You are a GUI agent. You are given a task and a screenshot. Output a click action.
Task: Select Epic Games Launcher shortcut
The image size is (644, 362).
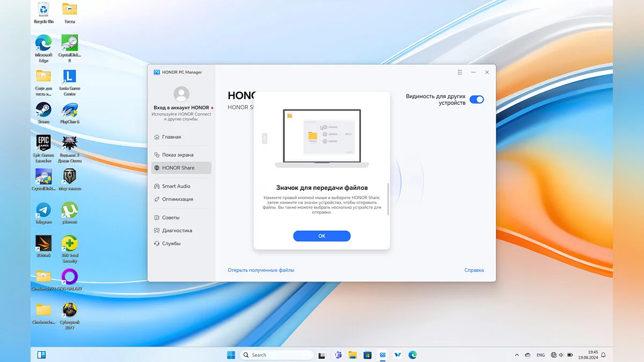pyautogui.click(x=43, y=149)
